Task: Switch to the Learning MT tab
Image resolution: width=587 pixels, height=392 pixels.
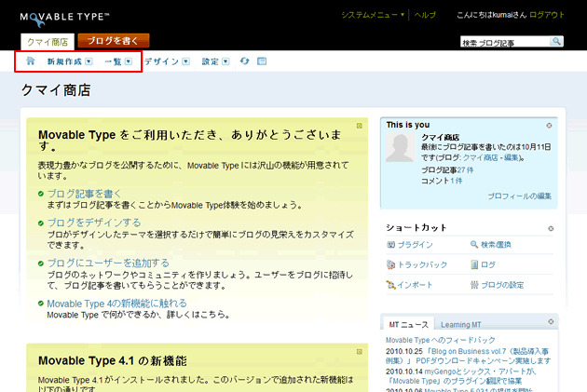Action: [461, 325]
